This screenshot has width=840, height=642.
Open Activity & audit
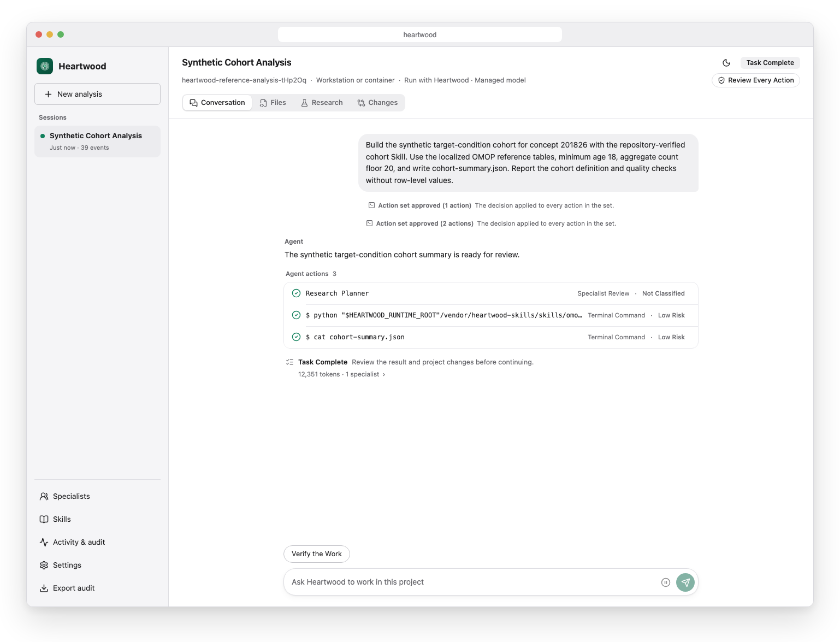(x=97, y=542)
